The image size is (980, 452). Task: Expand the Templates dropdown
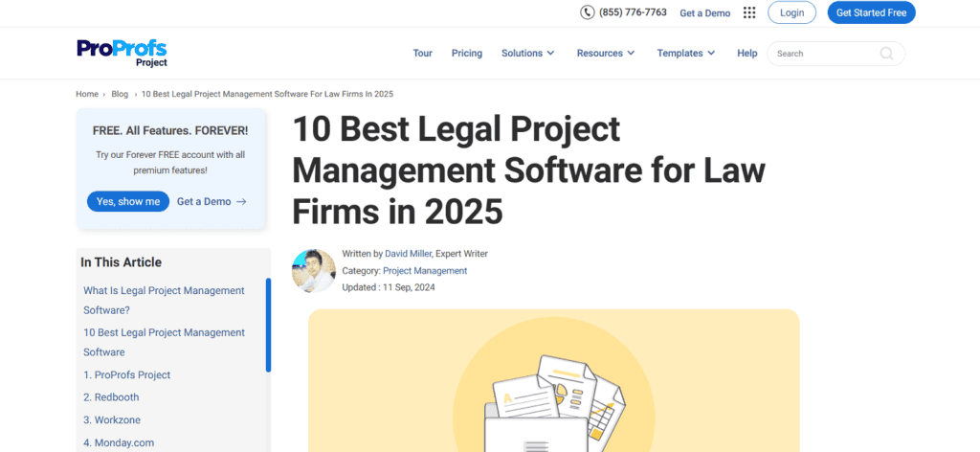(686, 53)
